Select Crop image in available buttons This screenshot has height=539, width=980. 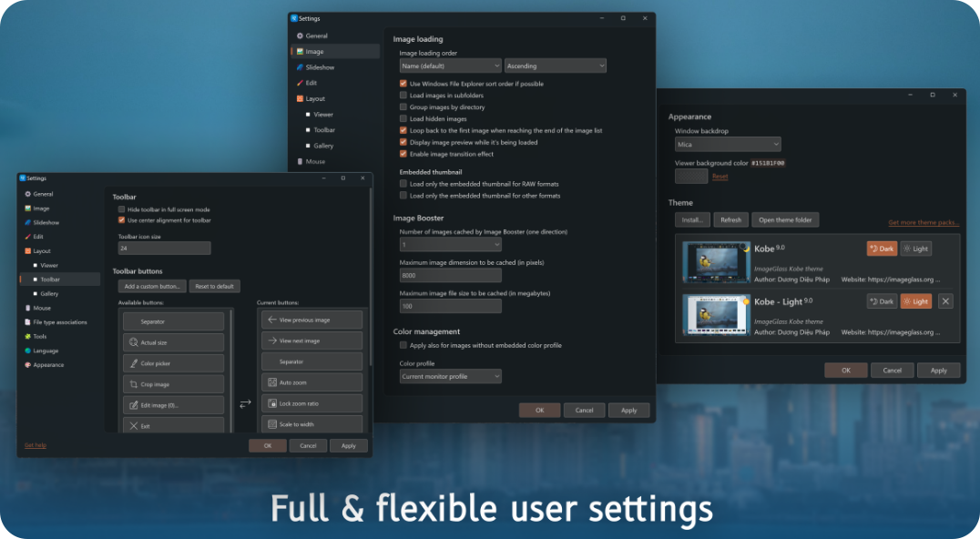173,384
